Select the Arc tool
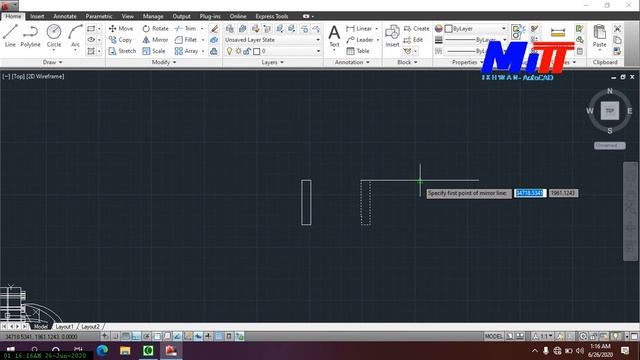This screenshot has height=360, width=640. coord(75,36)
